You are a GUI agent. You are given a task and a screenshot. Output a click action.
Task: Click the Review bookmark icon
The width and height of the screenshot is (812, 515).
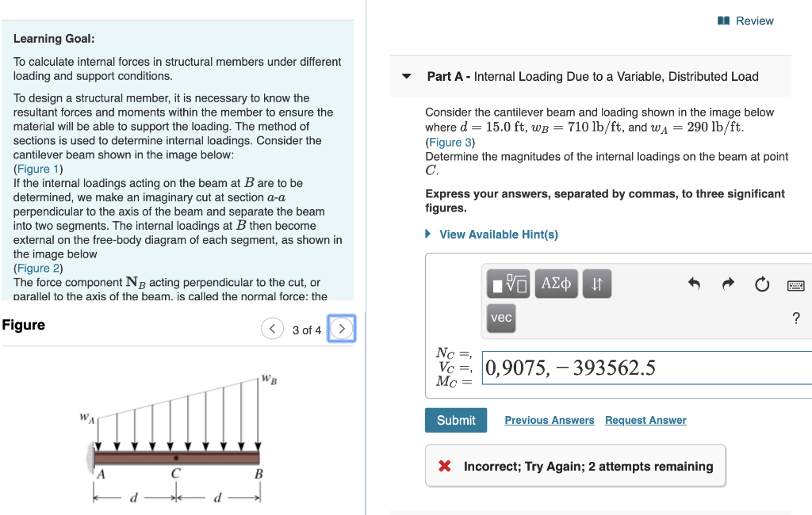coord(722,21)
